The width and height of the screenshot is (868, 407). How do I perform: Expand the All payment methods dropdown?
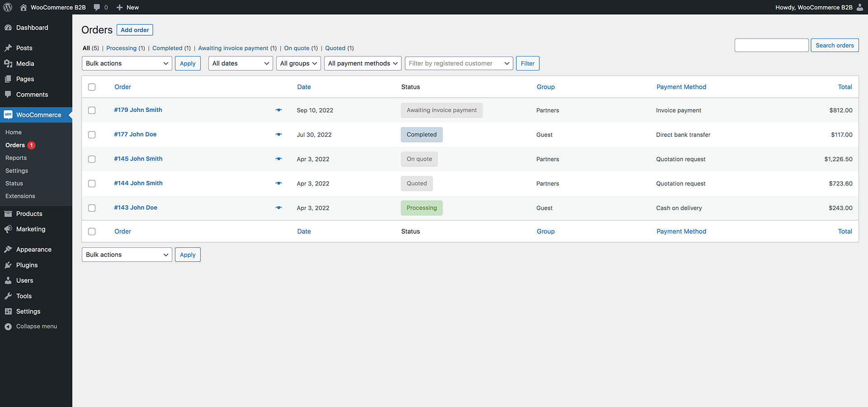pyautogui.click(x=363, y=63)
